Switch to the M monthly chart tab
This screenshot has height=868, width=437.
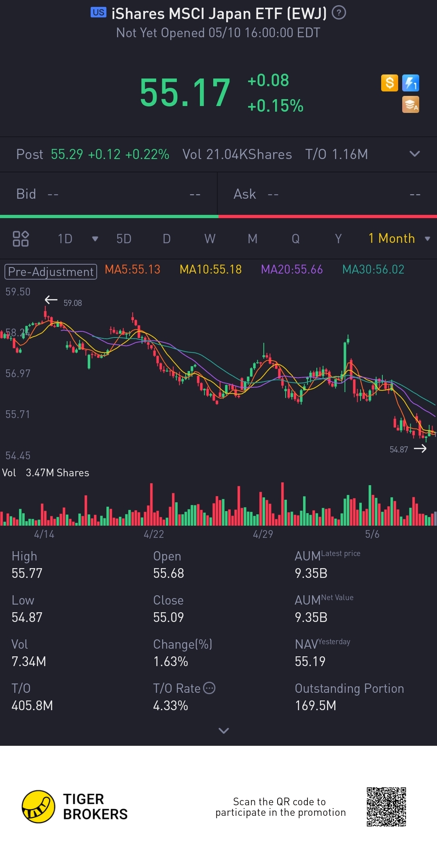click(252, 239)
